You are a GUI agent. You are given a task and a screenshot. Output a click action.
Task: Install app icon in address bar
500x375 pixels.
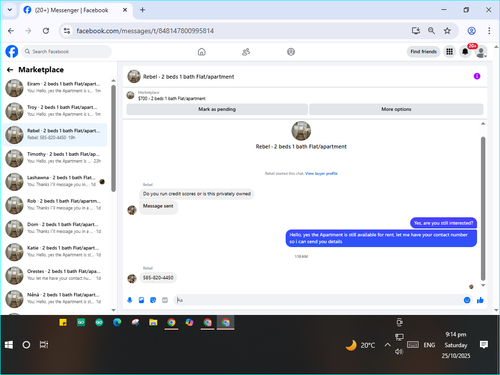coord(415,31)
